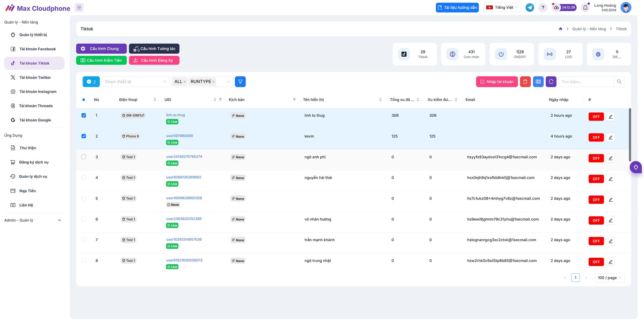Open Tài khoản Facebook in sidebar
The width and height of the screenshot is (644, 323).
pyautogui.click(x=37, y=49)
